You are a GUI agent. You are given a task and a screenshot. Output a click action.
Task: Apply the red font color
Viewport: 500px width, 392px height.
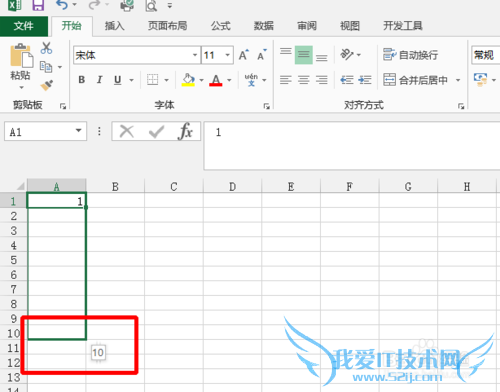(x=216, y=80)
